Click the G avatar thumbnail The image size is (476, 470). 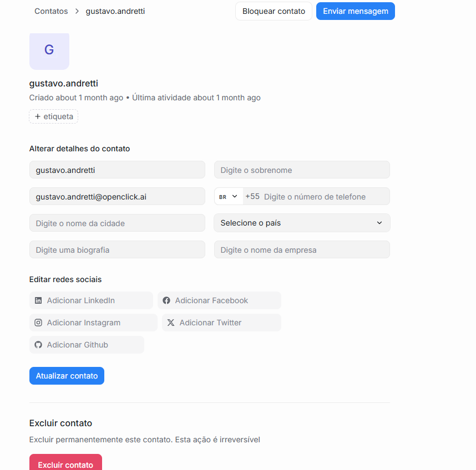49,50
